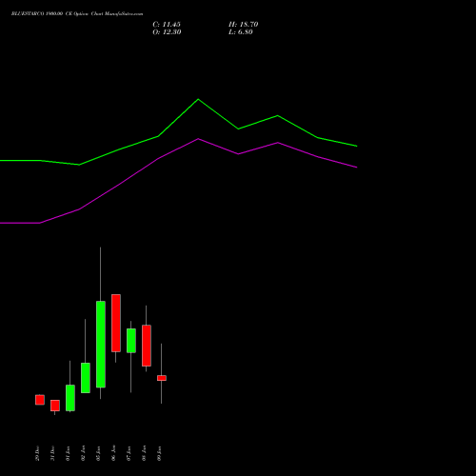The height and width of the screenshot is (476, 476).
Task: Click the 29 Dec date label
Action: pyautogui.click(x=37, y=453)
